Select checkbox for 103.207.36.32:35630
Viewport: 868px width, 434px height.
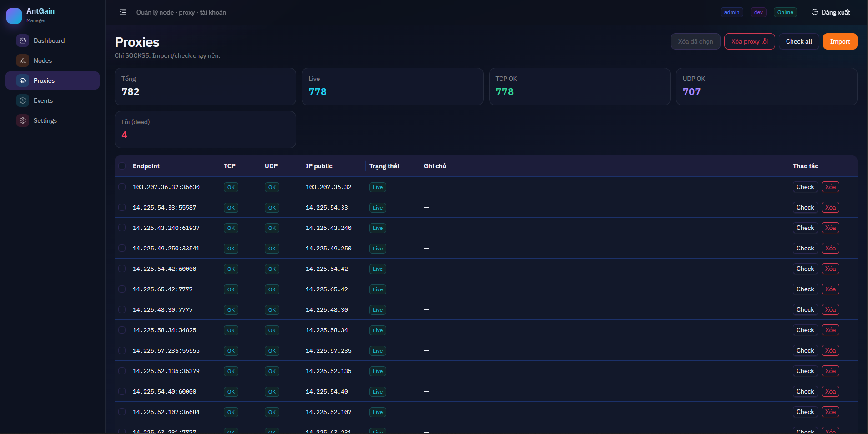(122, 187)
